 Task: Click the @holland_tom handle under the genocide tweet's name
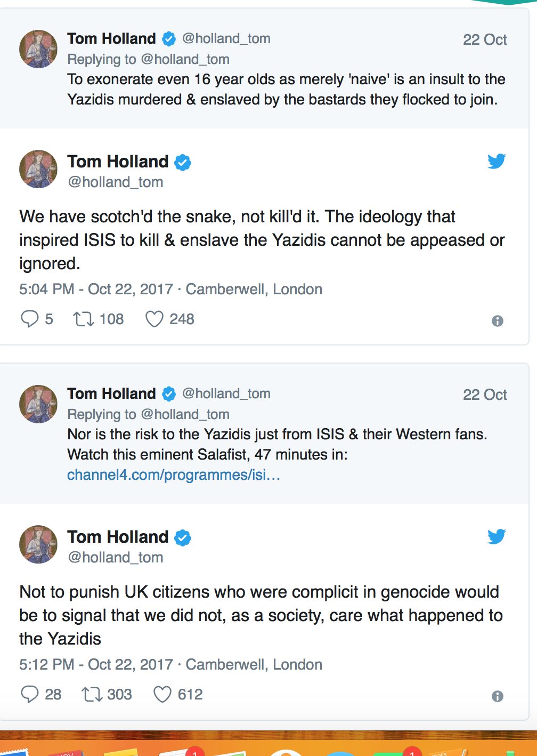tap(115, 557)
